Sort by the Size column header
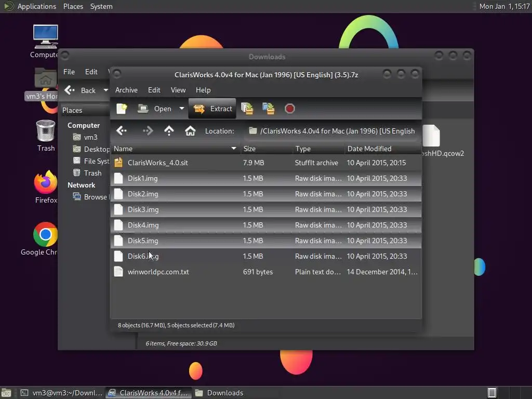Screen dimensions: 532x399 tap(267, 149)
